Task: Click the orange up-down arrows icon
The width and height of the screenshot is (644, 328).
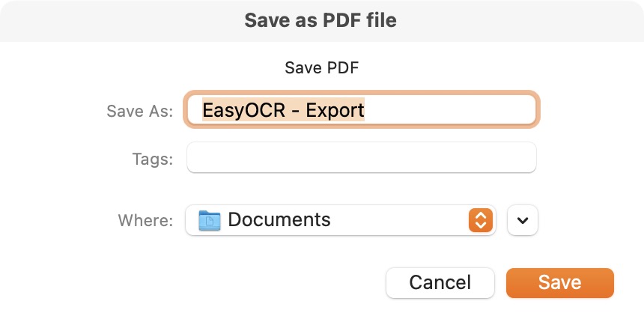Action: click(x=481, y=220)
